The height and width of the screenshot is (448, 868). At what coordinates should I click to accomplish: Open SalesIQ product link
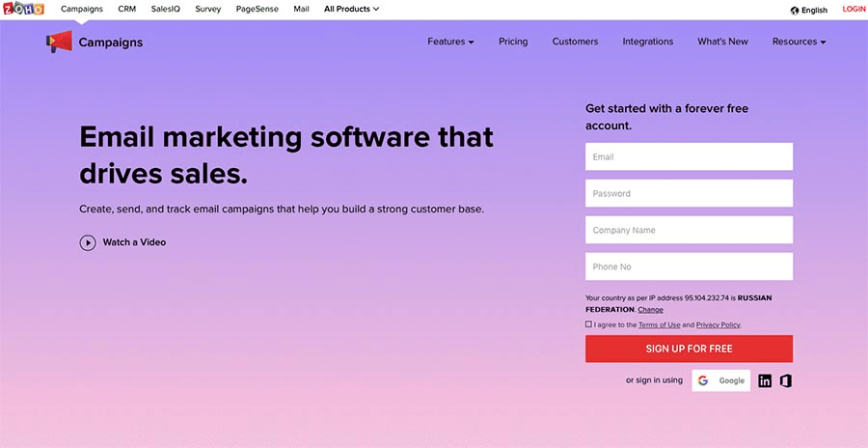(x=166, y=9)
